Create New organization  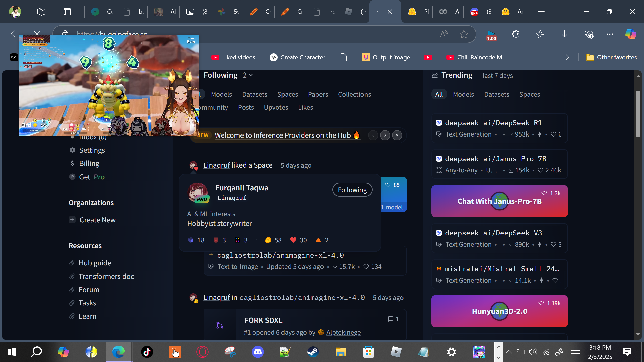click(92, 220)
